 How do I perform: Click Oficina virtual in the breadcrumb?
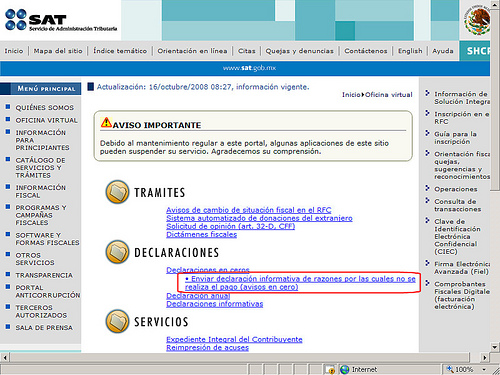389,95
